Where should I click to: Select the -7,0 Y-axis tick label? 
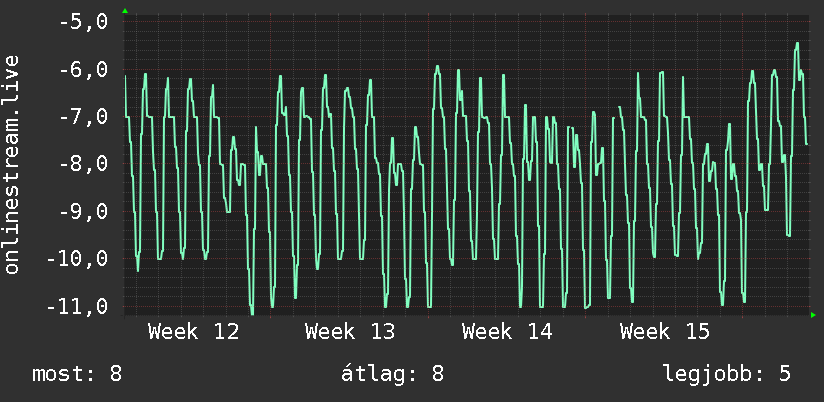click(x=84, y=117)
